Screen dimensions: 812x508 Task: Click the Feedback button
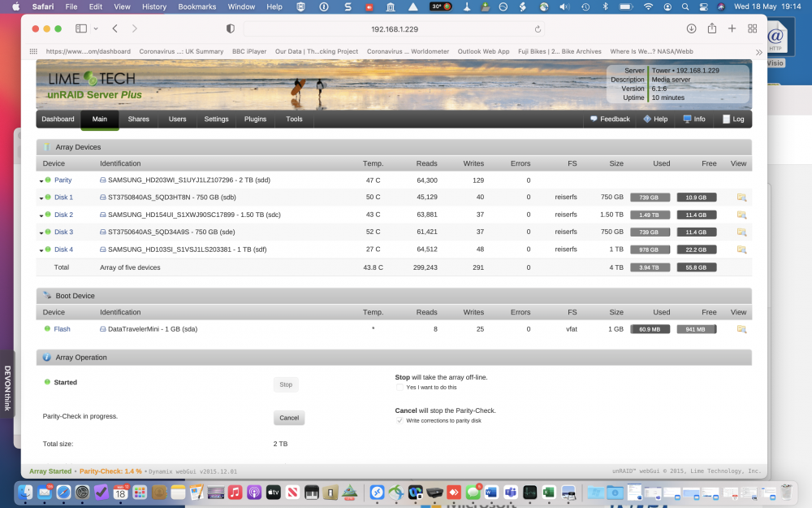610,119
